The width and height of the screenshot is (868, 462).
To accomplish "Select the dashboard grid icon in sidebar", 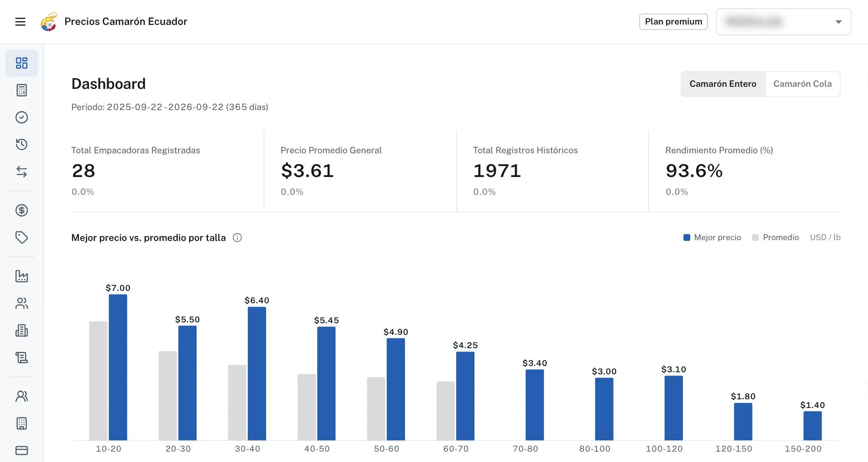I will coord(22,63).
